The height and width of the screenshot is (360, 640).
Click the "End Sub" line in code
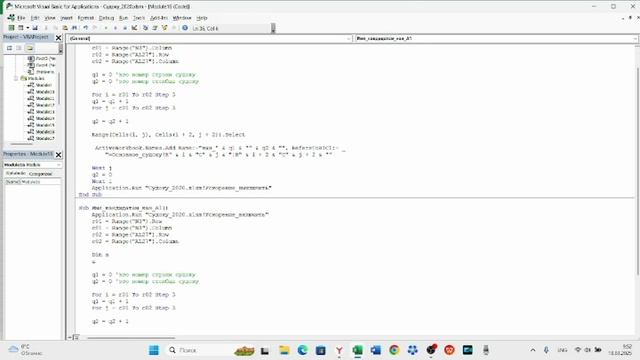90,195
